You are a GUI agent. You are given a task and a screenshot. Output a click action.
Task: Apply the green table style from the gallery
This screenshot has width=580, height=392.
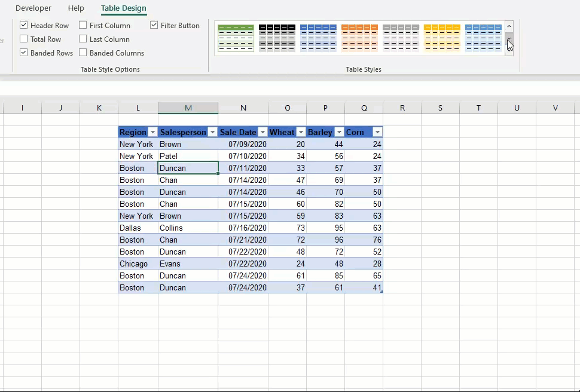(235, 37)
